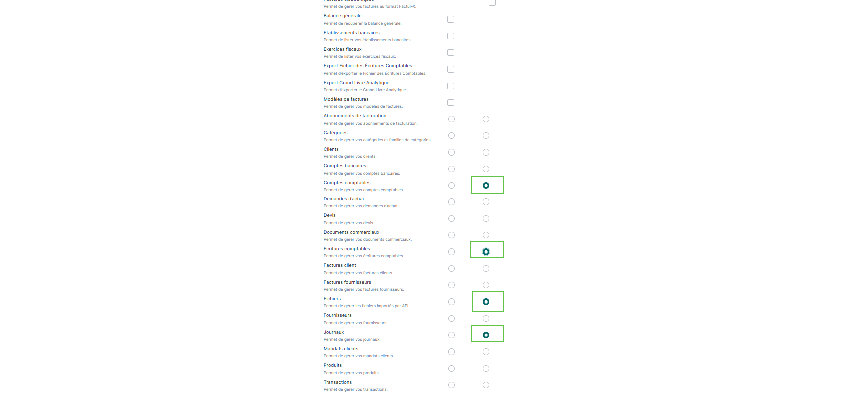This screenshot has width=868, height=397.
Task: Click the highlighted selected radio for Écritures comptables
Action: point(486,252)
